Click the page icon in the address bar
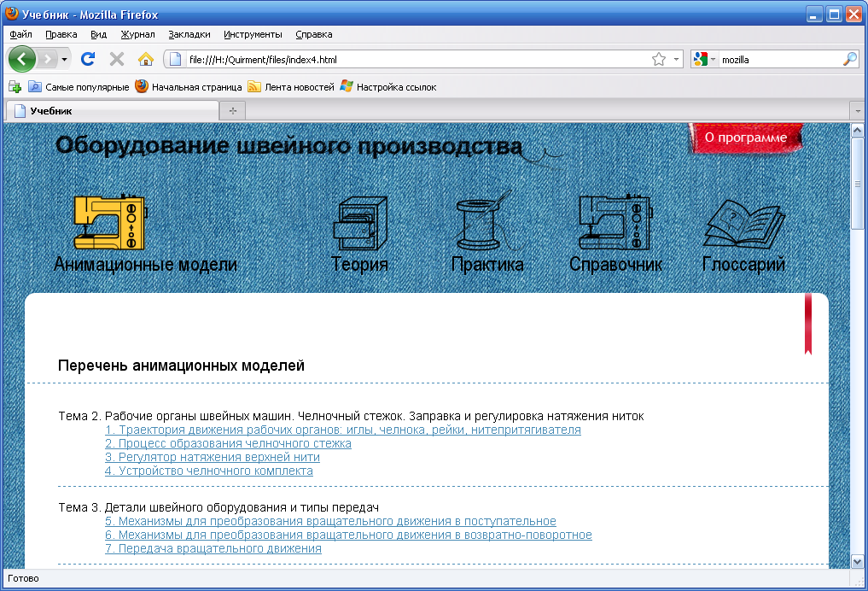Screen dimensions: 868x591 coord(175,59)
